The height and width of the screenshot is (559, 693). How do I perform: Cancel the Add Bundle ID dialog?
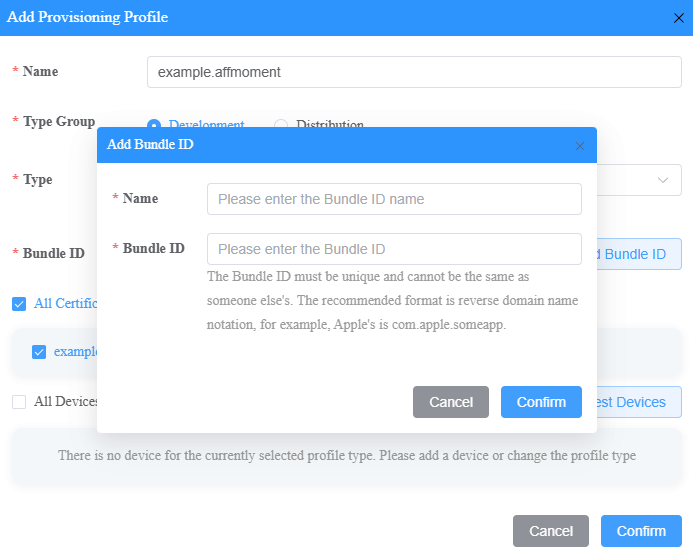[450, 402]
